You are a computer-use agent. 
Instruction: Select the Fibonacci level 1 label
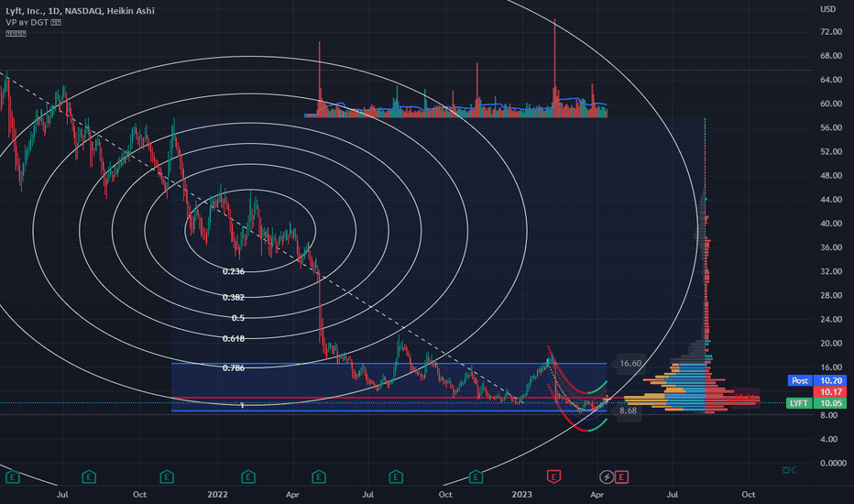click(243, 405)
